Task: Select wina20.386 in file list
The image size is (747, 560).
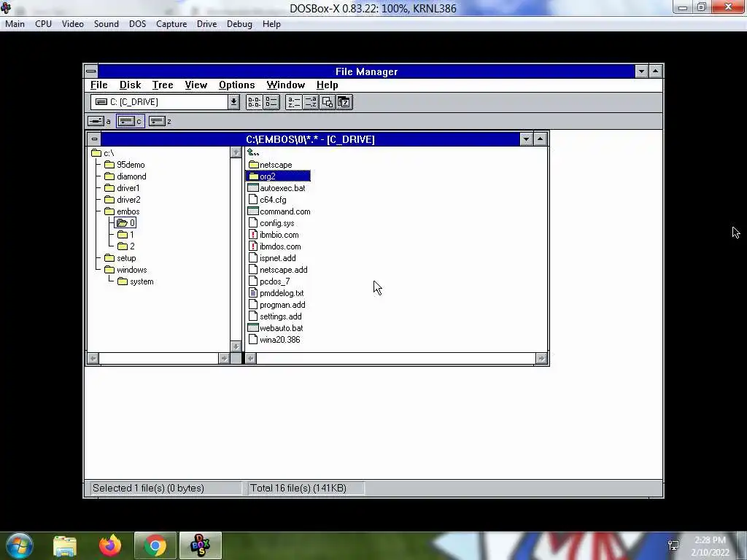Action: [x=274, y=340]
